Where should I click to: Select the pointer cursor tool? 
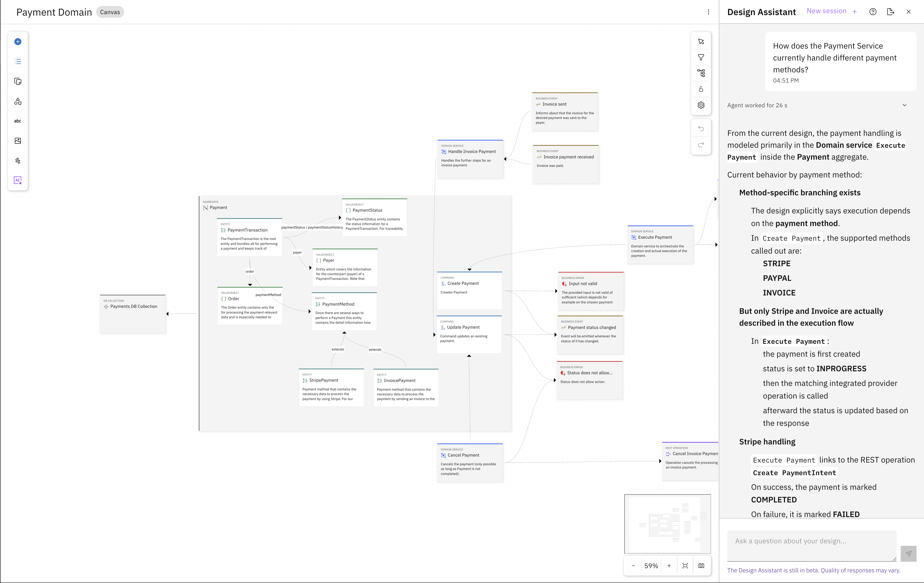pyautogui.click(x=701, y=41)
